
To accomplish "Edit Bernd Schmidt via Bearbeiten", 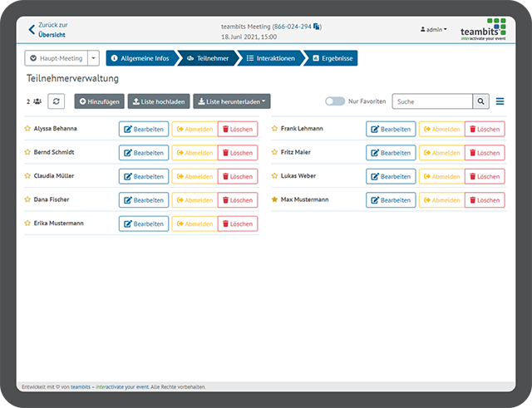I will pyautogui.click(x=144, y=153).
